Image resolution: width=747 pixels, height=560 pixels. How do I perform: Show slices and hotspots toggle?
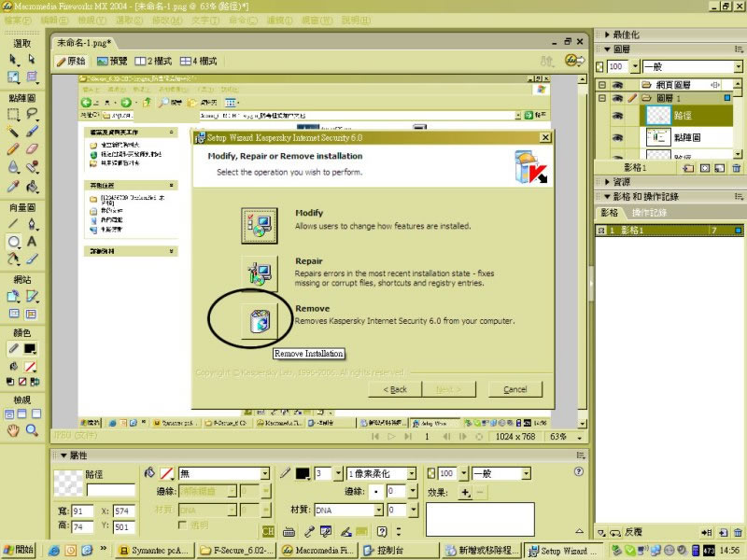coord(31,314)
